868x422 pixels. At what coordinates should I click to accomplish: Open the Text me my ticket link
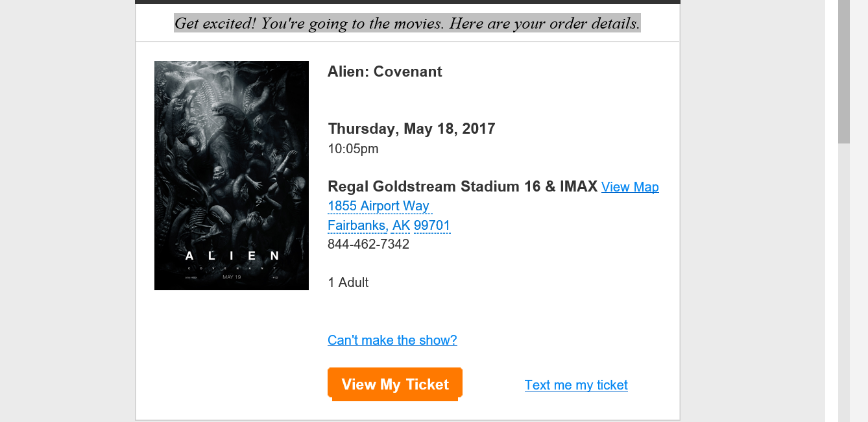click(576, 385)
